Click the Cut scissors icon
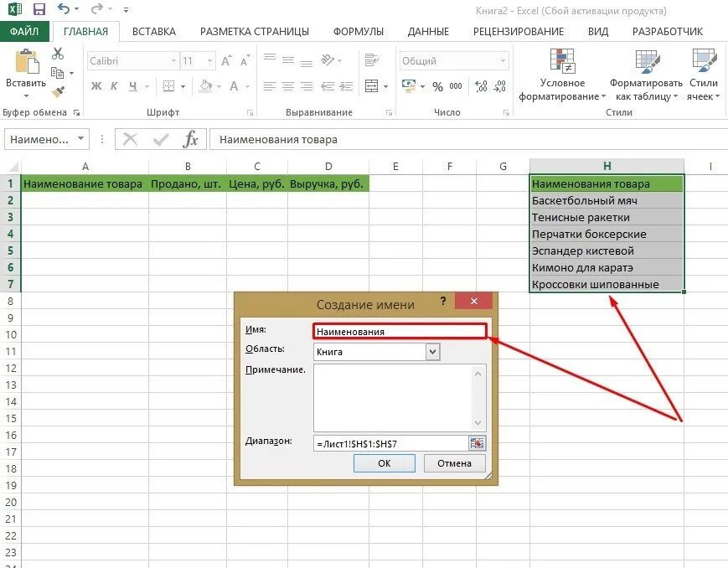Viewport: 728px width, 568px height. [x=58, y=54]
